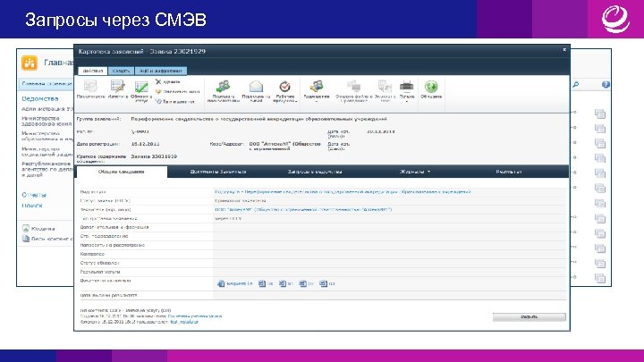Open Разрешения permissions keys icon
This screenshot has height=362, width=644.
[x=317, y=86]
